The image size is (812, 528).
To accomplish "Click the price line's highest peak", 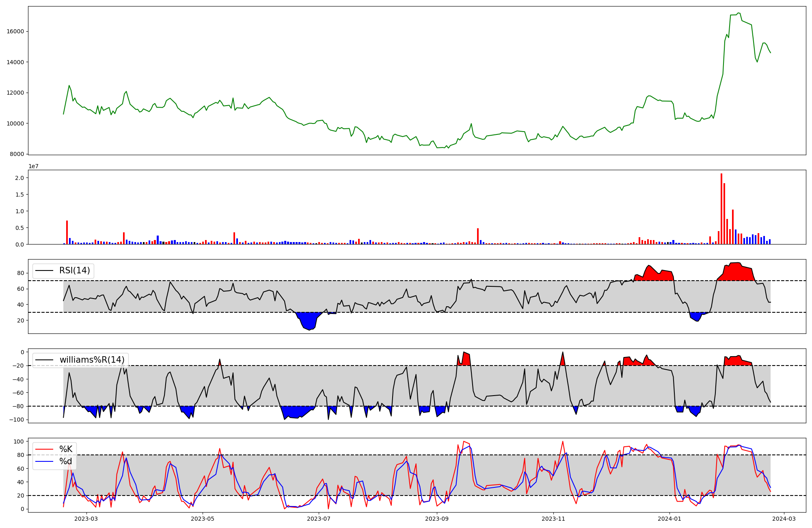I will click(x=739, y=13).
